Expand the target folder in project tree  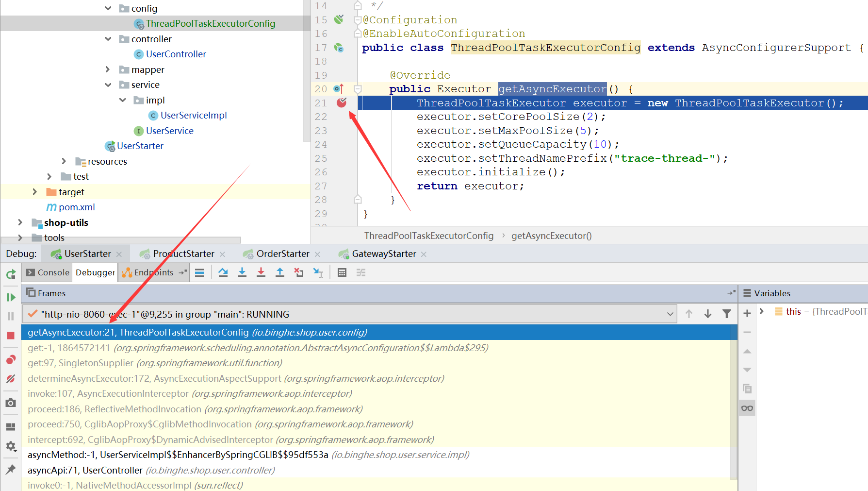pos(34,192)
